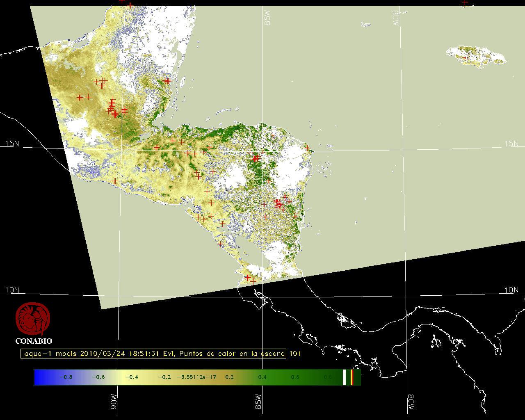The height and width of the screenshot is (420, 525).
Task: Click the white stripe on the color bar
Action: coord(344,377)
